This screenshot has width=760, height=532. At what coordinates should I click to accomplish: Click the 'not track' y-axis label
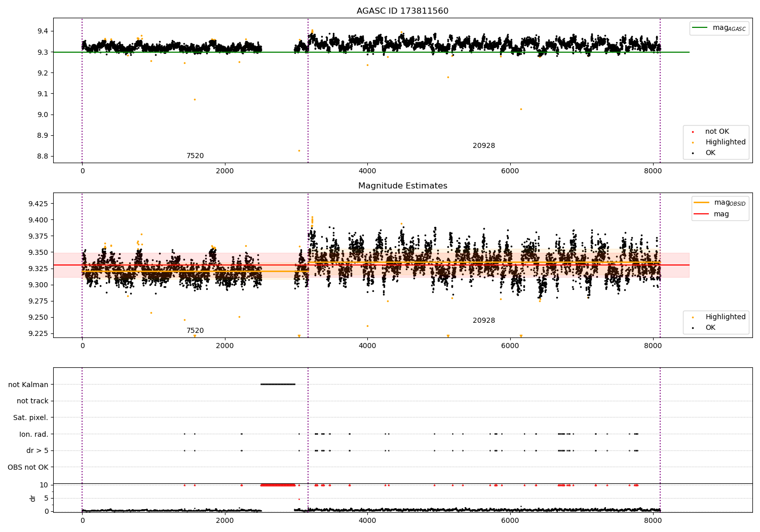(x=32, y=401)
